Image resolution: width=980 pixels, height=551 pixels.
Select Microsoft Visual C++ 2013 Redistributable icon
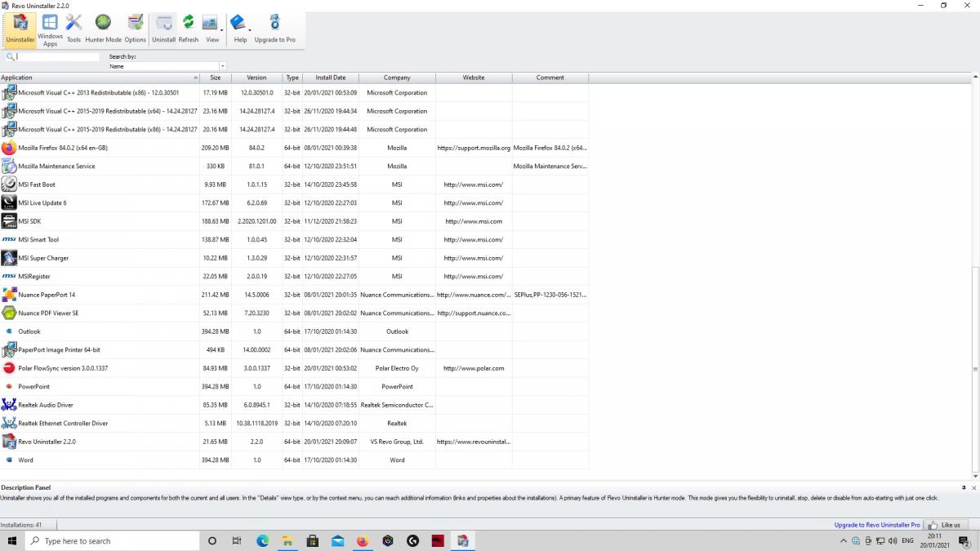tap(9, 92)
